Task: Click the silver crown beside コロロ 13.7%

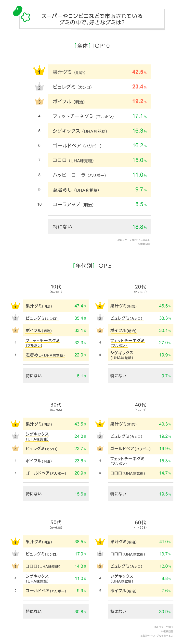Action: [x=100, y=554]
